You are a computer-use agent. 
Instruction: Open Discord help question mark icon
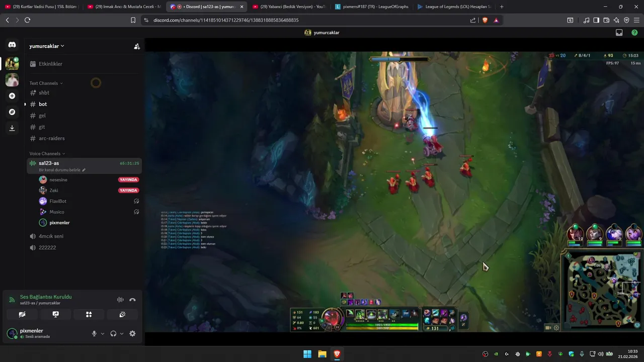click(x=634, y=33)
